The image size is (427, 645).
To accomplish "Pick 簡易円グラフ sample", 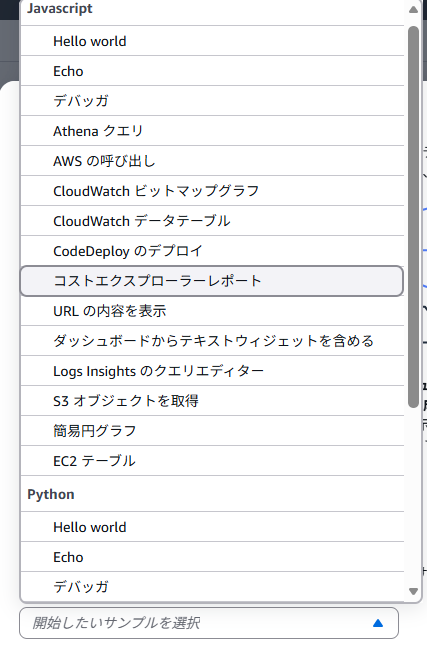I will coord(212,431).
